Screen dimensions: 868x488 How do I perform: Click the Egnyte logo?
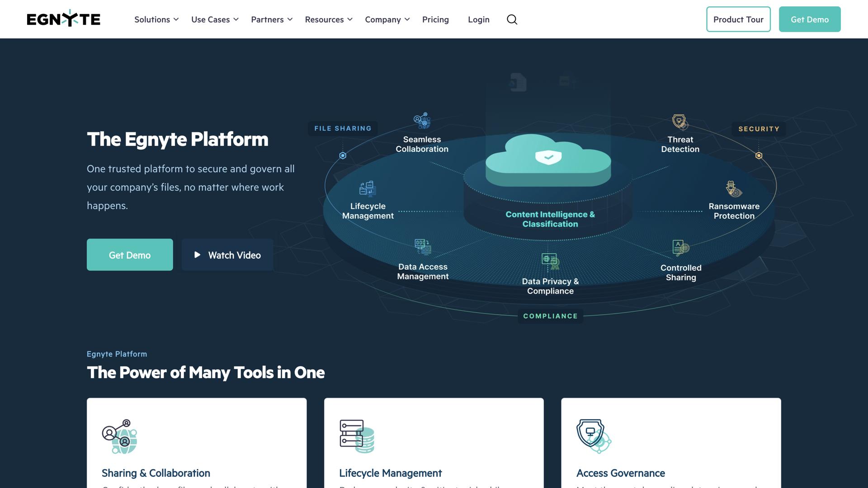point(63,18)
